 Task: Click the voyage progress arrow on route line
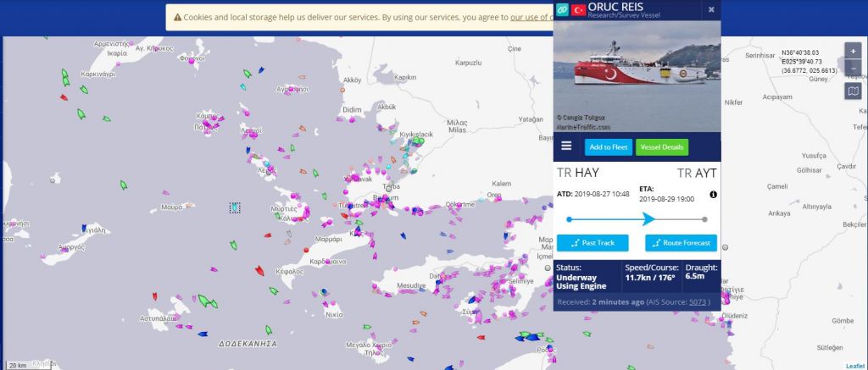click(x=648, y=219)
